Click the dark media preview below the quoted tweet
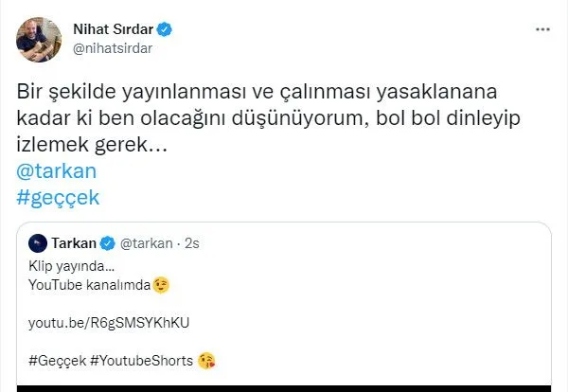The height and width of the screenshot is (392, 568). (x=284, y=387)
